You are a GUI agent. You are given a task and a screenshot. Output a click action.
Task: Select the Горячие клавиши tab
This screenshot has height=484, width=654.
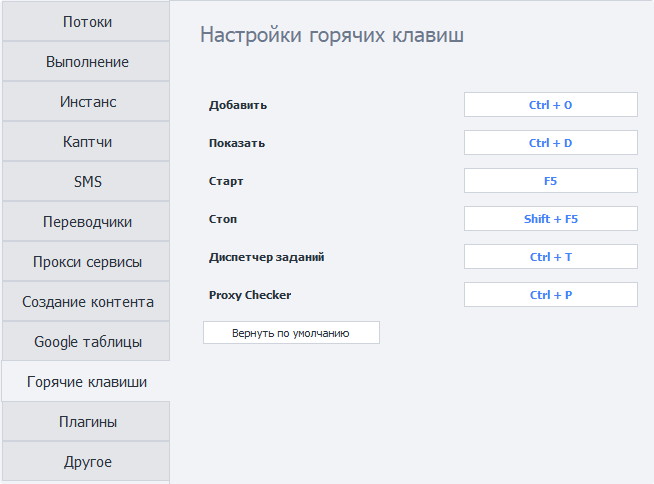86,382
